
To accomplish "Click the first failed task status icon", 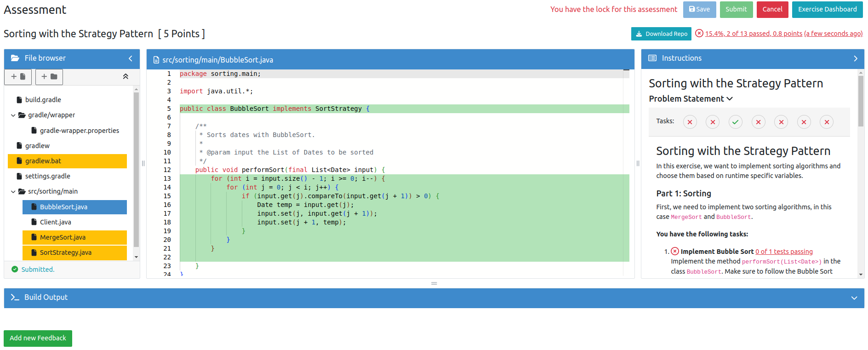I will tap(690, 122).
